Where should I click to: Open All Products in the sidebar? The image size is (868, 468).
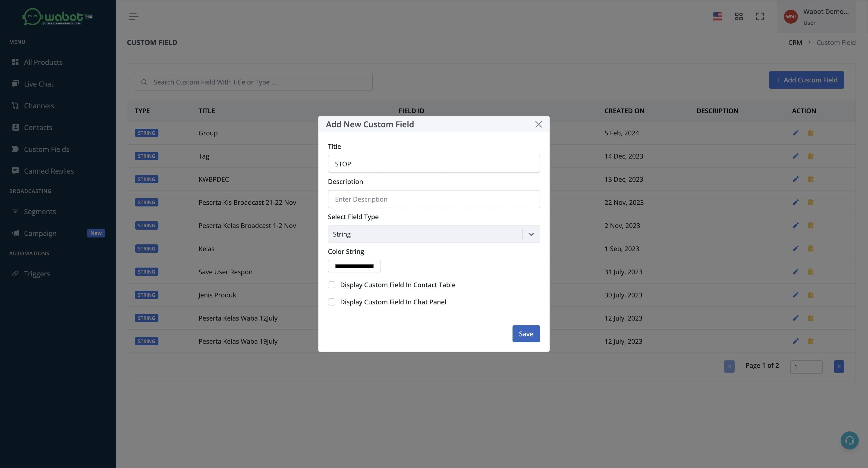43,62
